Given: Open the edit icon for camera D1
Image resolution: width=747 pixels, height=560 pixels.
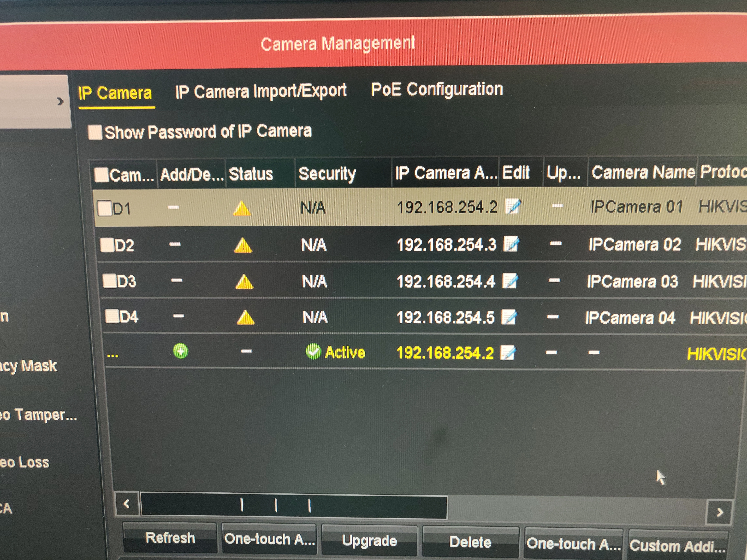Looking at the screenshot, I should click(x=513, y=206).
